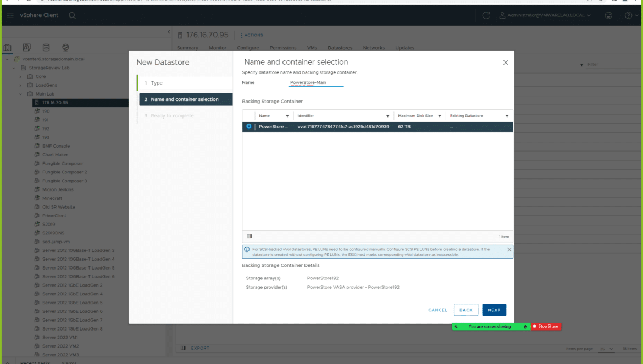Click the refresh icon in top bar
643x364 pixels.
[486, 15]
